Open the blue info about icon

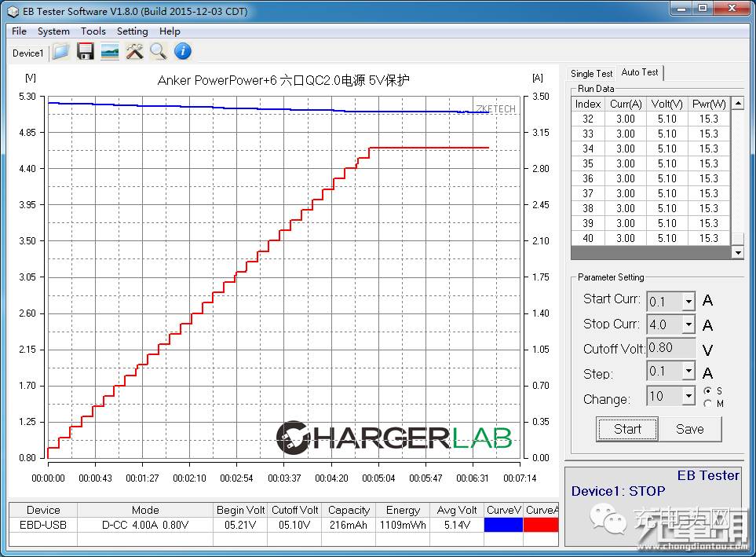183,51
